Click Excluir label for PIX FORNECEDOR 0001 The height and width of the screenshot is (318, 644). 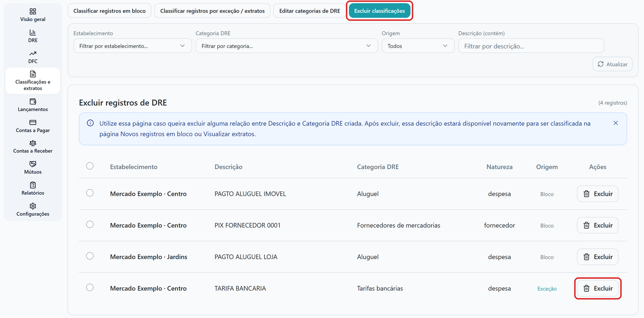click(x=603, y=225)
